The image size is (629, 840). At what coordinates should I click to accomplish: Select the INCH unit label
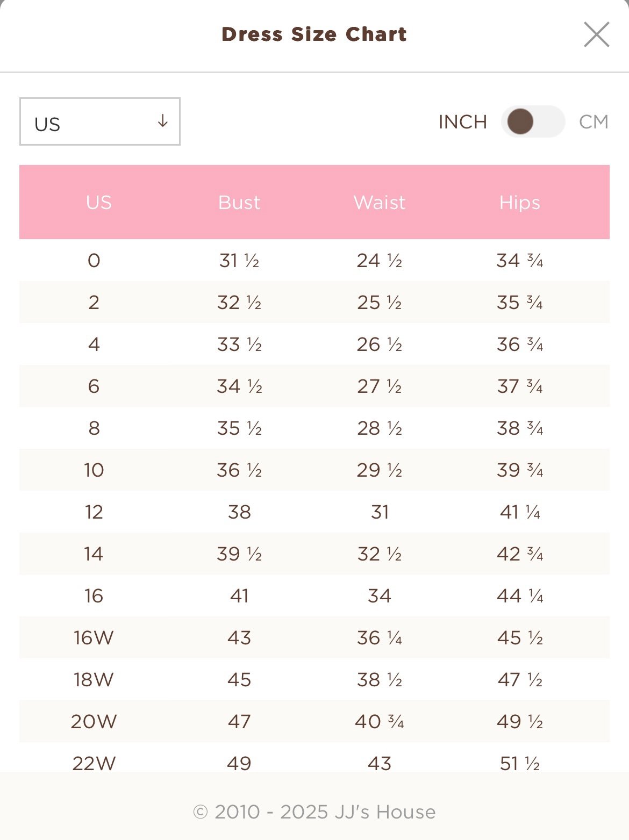click(463, 122)
